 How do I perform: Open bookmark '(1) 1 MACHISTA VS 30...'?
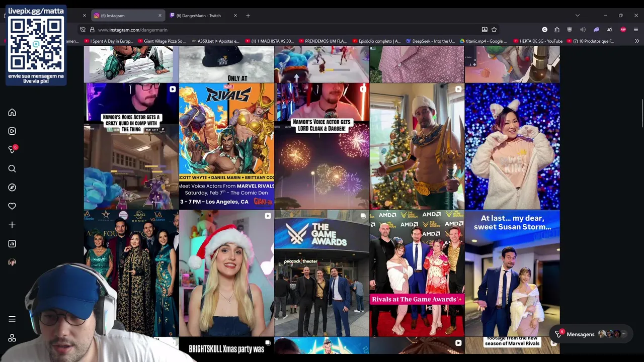(269, 41)
